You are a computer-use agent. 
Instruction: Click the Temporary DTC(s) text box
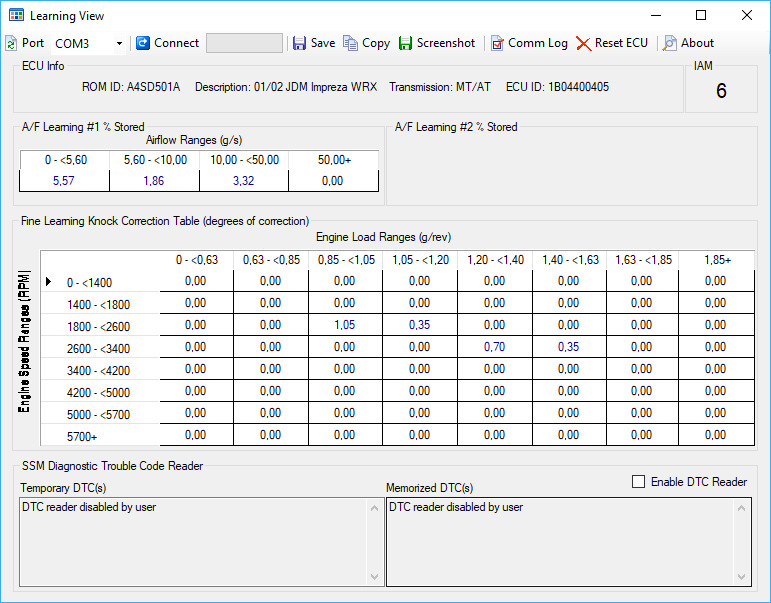pyautogui.click(x=202, y=542)
